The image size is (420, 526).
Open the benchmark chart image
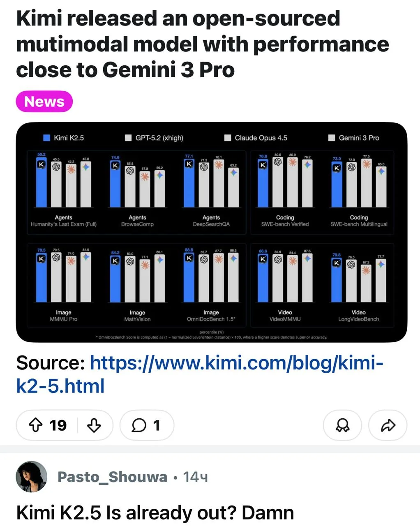[x=211, y=232]
